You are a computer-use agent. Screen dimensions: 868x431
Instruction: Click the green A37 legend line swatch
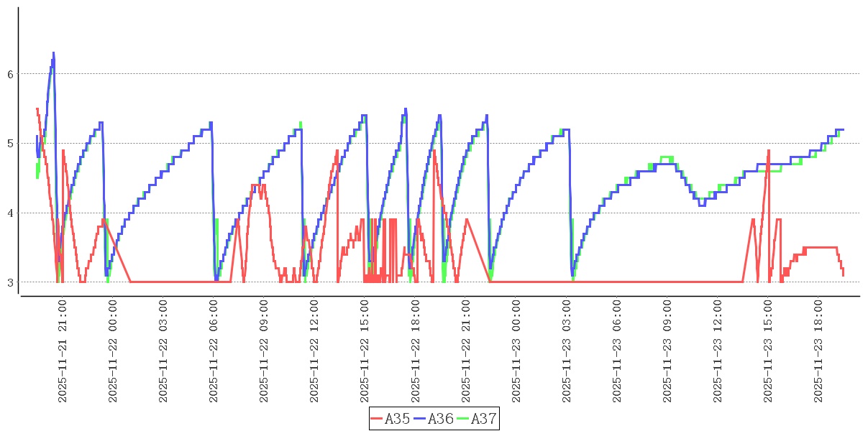[463, 419]
